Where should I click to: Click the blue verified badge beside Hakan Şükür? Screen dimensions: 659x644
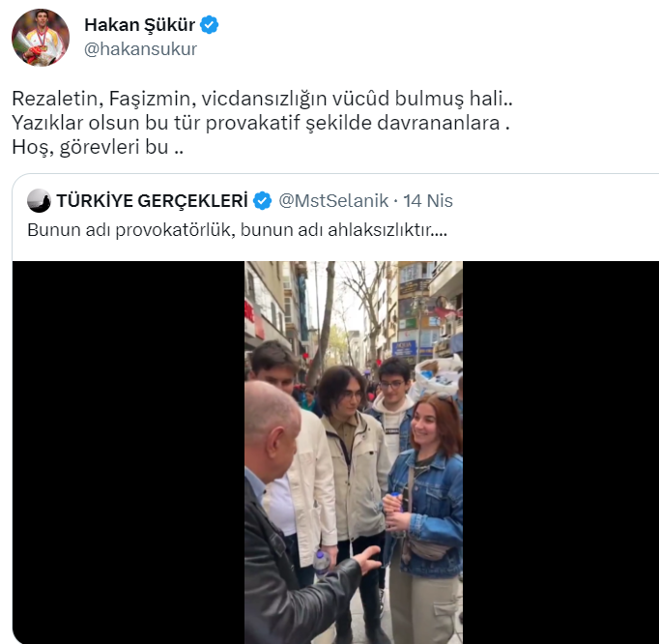click(x=209, y=25)
